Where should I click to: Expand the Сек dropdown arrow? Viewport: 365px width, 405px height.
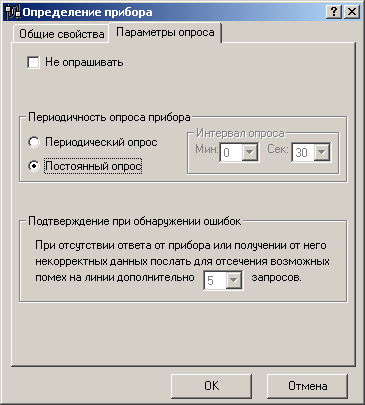click(322, 153)
